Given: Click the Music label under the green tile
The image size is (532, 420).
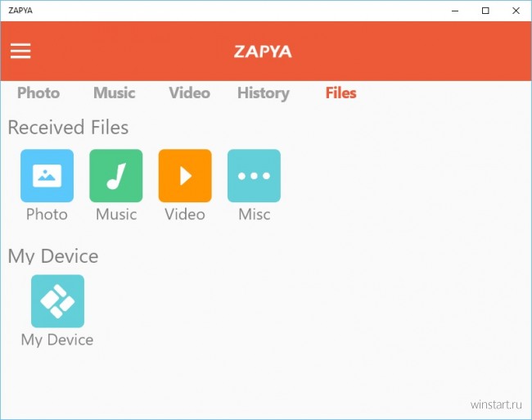Looking at the screenshot, I should [x=116, y=215].
